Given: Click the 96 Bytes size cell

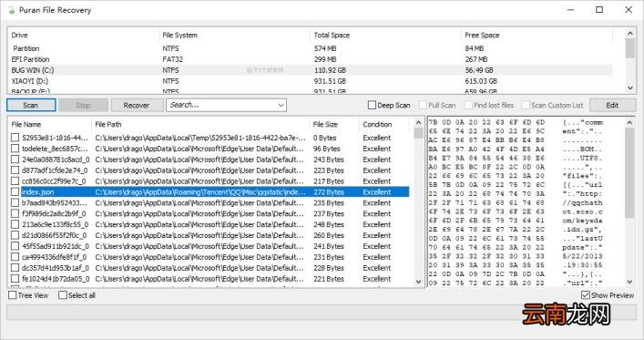Looking at the screenshot, I should click(326, 149).
